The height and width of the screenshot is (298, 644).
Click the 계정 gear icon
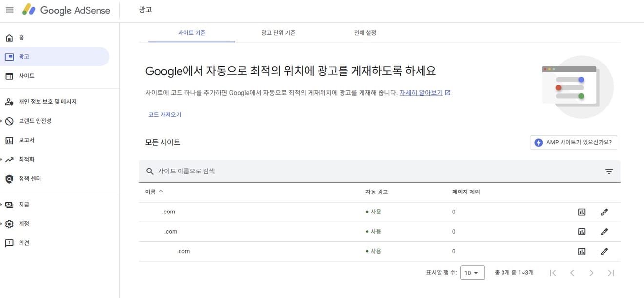(9, 224)
